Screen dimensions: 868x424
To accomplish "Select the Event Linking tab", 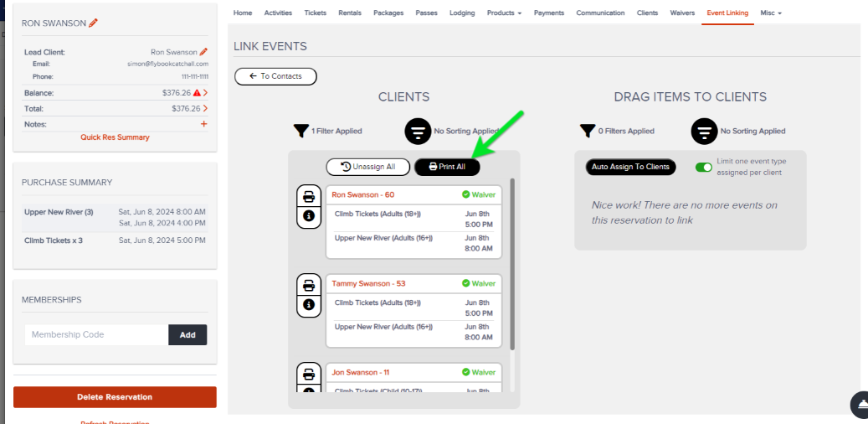I will point(727,13).
